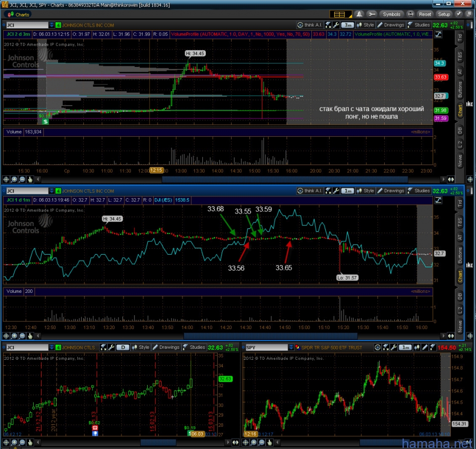Open the T&S side tab on top chart

(x=460, y=56)
